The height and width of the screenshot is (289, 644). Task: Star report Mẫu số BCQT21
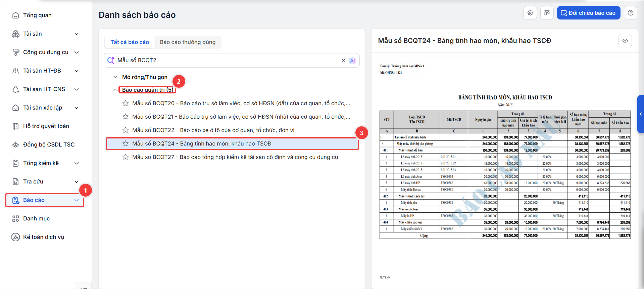(126, 117)
